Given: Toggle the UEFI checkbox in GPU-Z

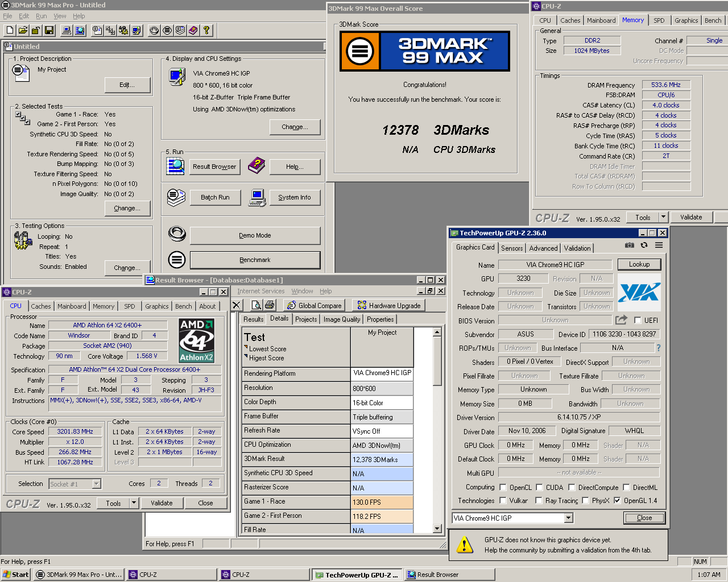Looking at the screenshot, I should tap(638, 320).
